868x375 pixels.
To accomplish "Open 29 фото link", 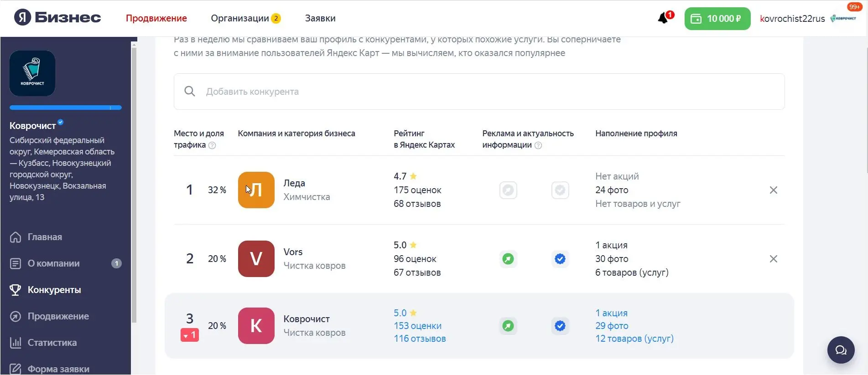I will point(612,326).
